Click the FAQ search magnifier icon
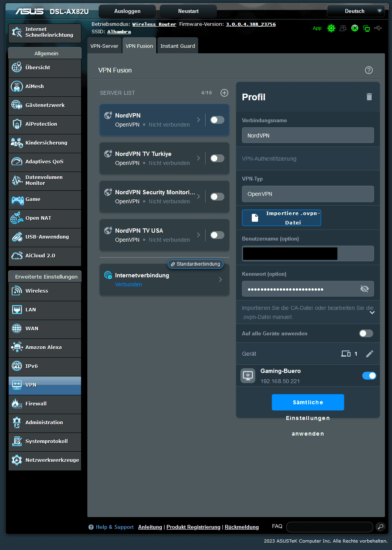Image resolution: width=392 pixels, height=550 pixels. [380, 527]
